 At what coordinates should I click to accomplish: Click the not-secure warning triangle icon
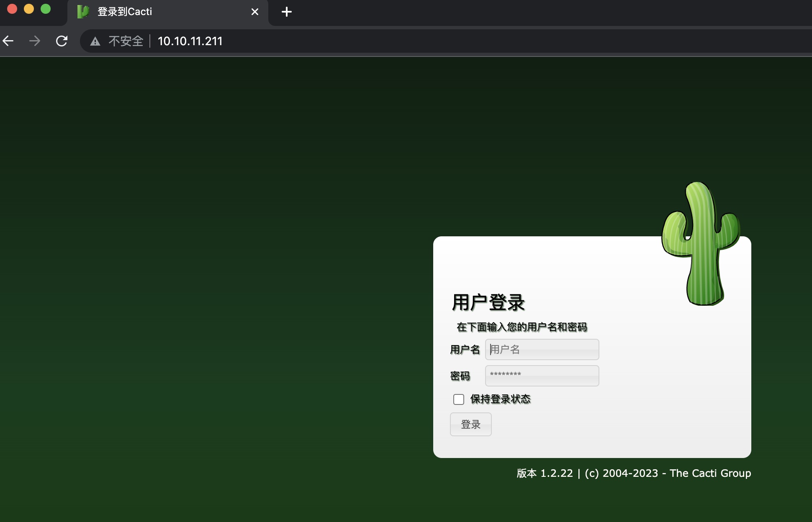95,41
